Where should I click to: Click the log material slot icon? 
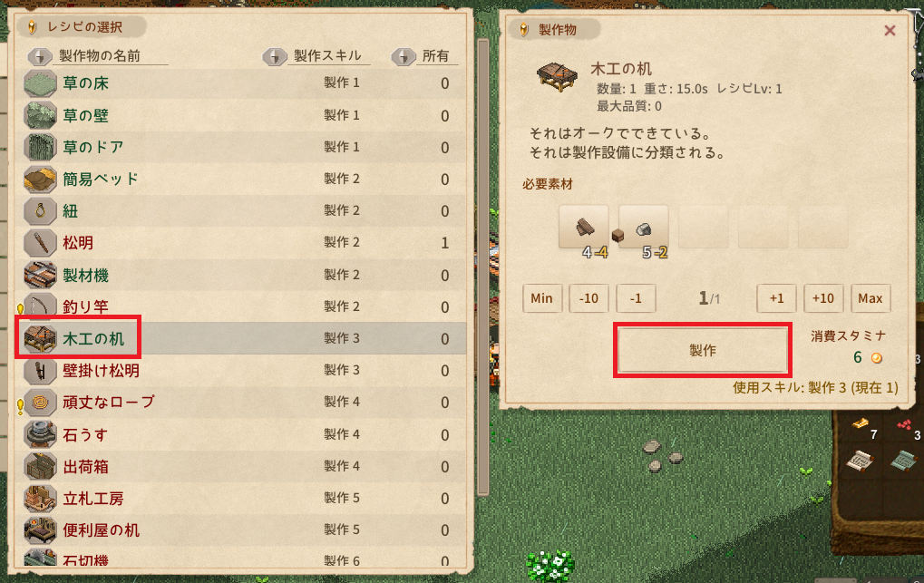(x=584, y=227)
